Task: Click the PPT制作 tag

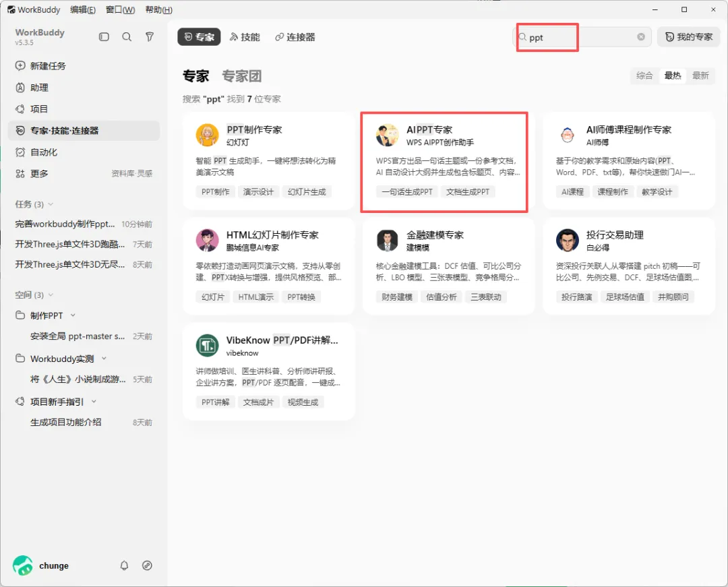Action: 216,191
